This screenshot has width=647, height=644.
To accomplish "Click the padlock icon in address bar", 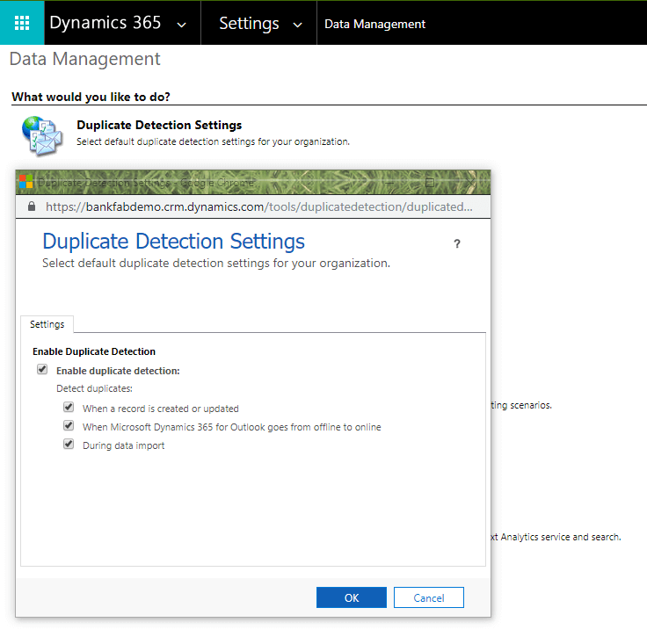I will tap(32, 206).
